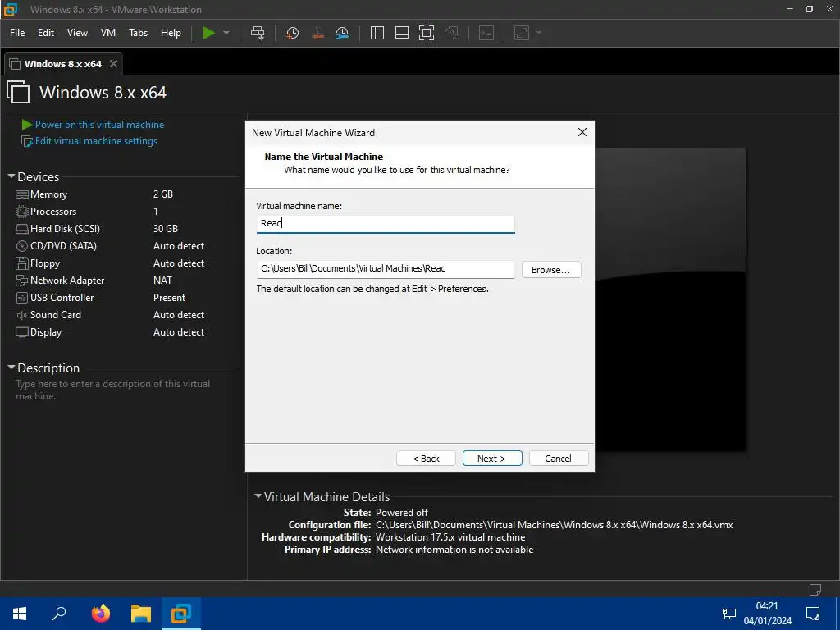The image size is (840, 630).
Task: Click Power on this virtual machine link
Action: 99,125
